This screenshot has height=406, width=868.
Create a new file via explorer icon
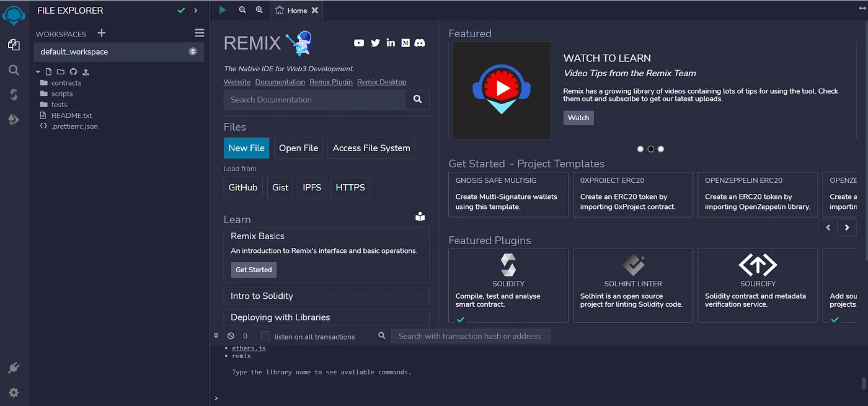coord(49,72)
